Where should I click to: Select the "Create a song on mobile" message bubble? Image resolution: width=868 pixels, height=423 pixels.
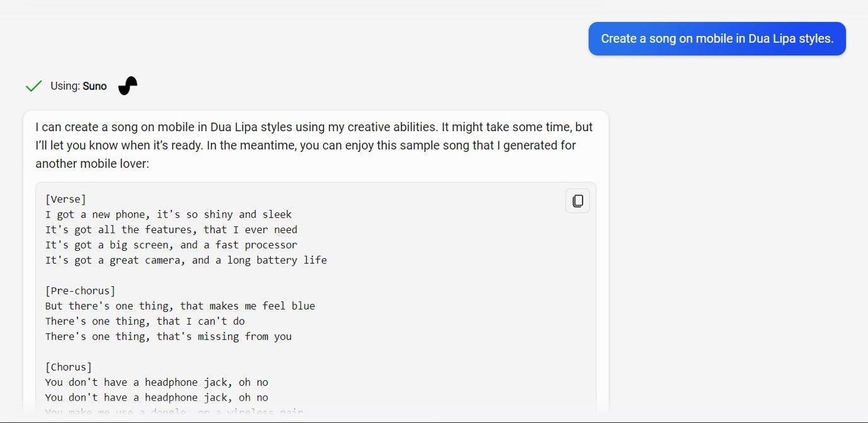717,38
